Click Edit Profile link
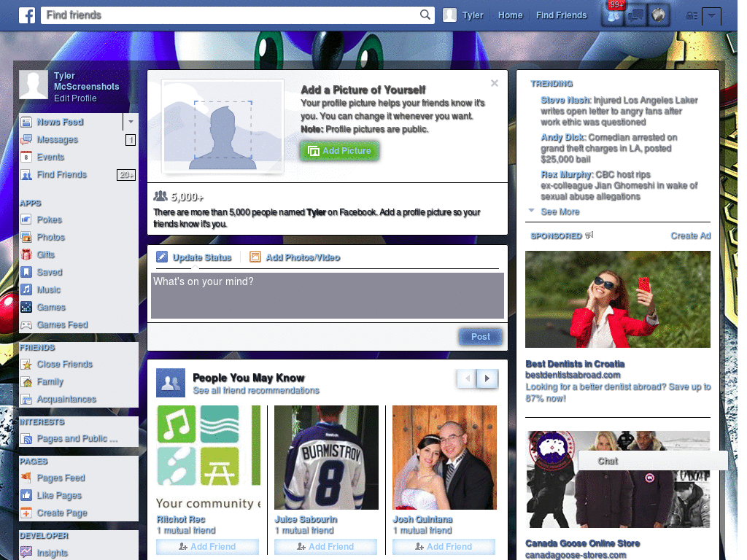747x560 pixels. 75,98
